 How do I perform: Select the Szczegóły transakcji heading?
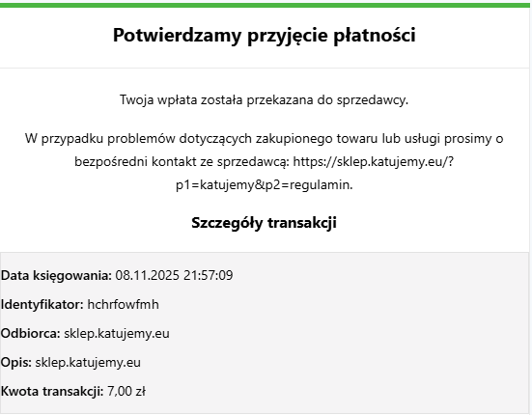[x=264, y=223]
